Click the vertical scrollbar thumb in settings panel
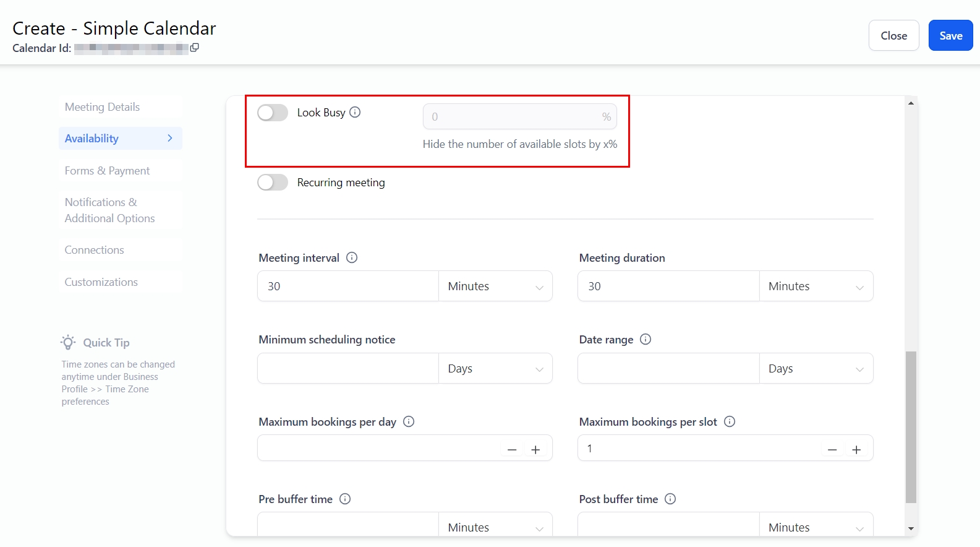 pos(911,427)
